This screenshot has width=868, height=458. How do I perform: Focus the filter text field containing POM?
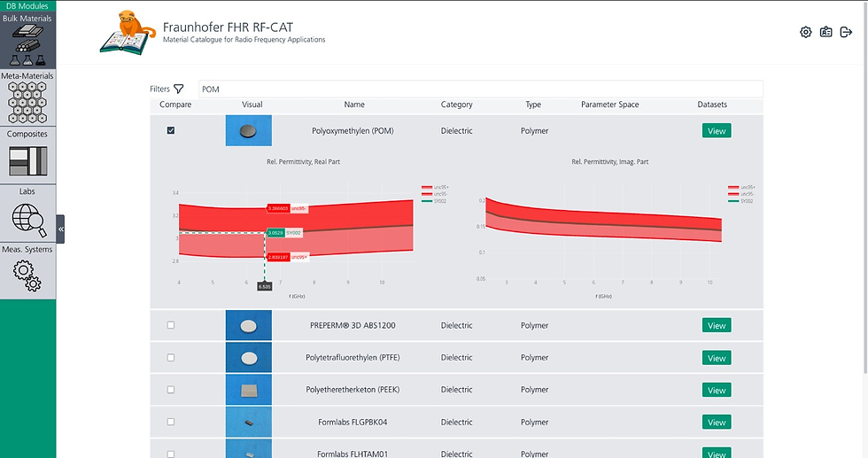pyautogui.click(x=480, y=89)
